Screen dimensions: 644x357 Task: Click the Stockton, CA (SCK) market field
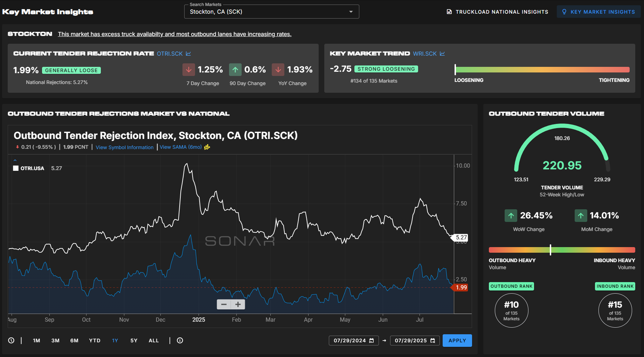point(271,12)
